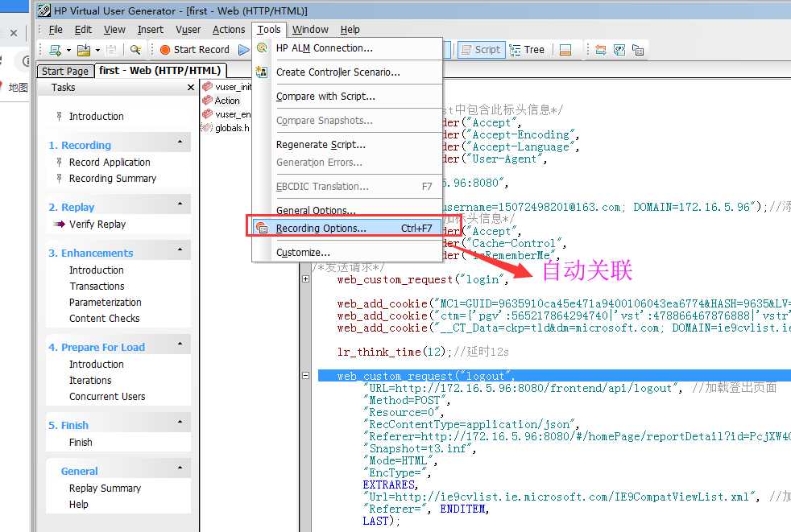Click the Create Controller Scenario icon

261,72
